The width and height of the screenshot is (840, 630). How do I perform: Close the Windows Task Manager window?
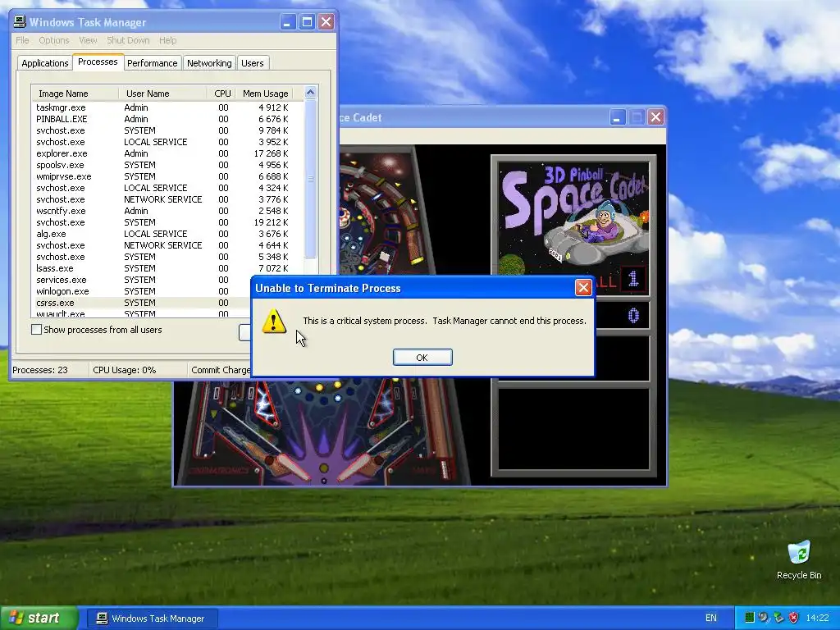(x=326, y=22)
